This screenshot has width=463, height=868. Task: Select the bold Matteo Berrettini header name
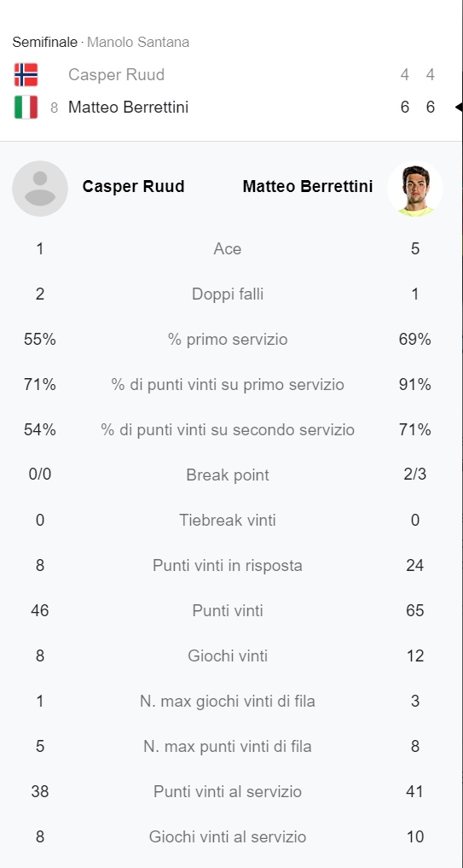[308, 187]
